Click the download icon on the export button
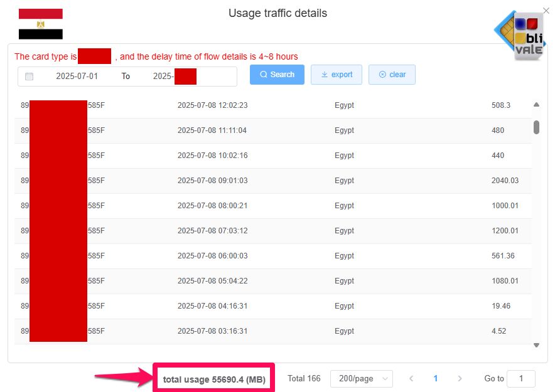The image size is (555, 392). click(324, 74)
